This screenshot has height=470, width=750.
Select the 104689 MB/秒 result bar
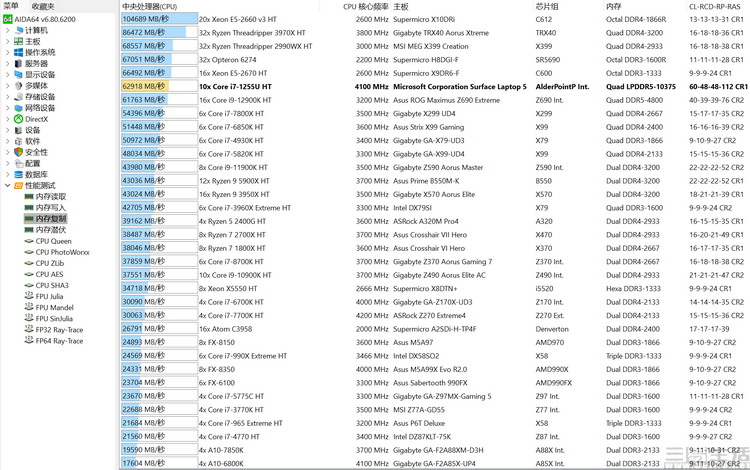(159, 19)
